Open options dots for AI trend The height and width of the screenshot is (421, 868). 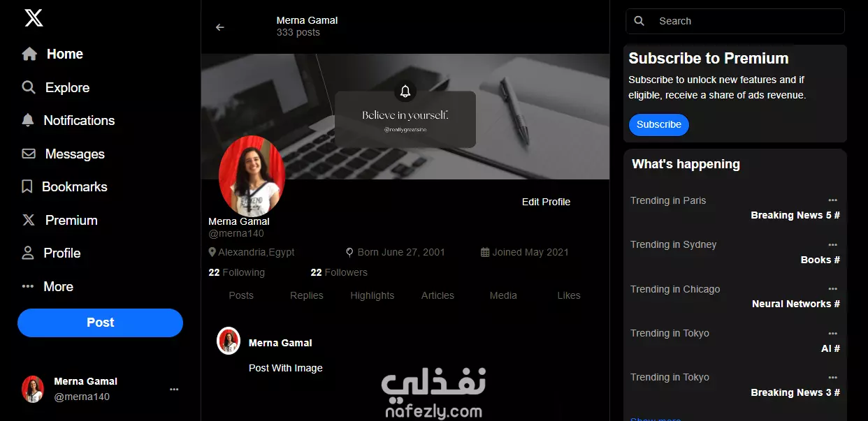pos(832,333)
